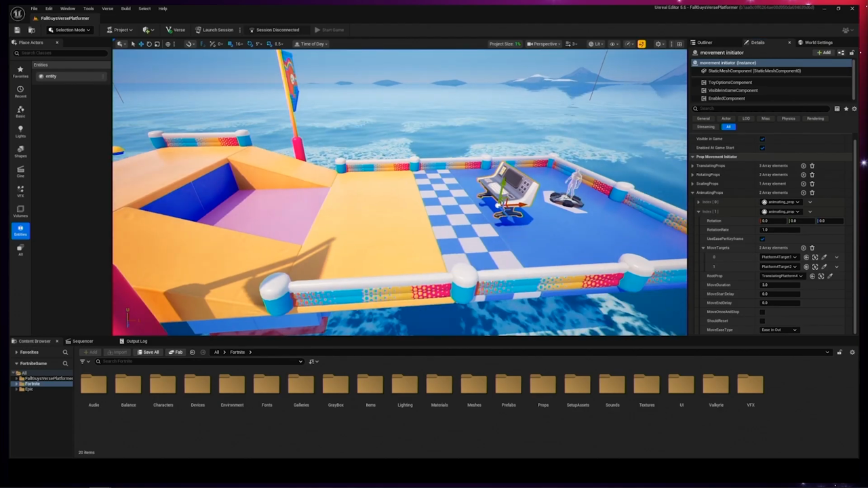Open the Selection Mode dropdown
Screen dimensions: 868x488
[69, 30]
